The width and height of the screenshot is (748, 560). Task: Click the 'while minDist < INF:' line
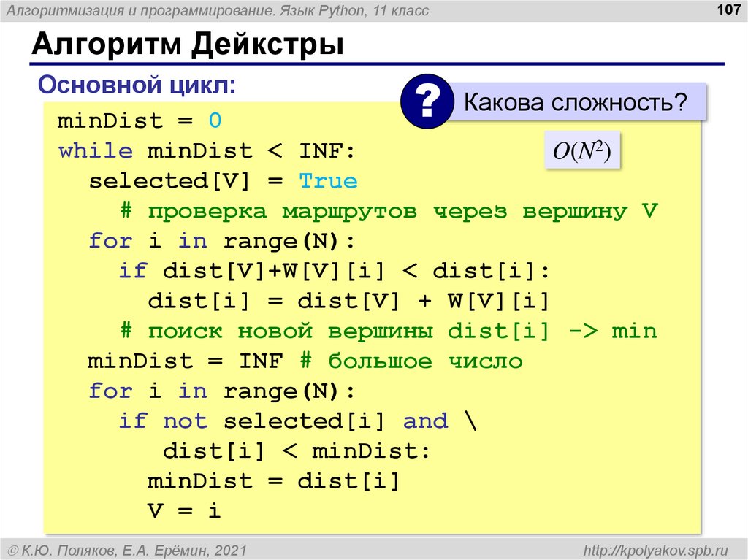[x=207, y=151]
